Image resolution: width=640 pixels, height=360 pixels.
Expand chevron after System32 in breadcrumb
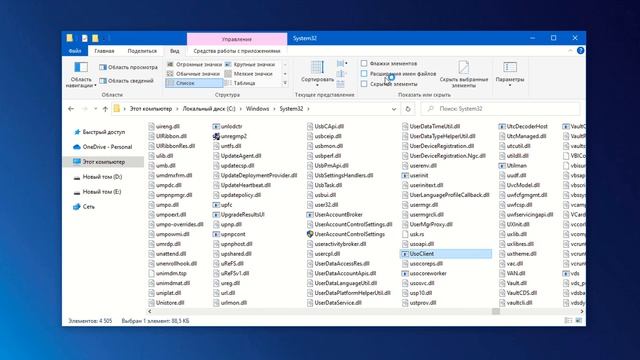[308, 109]
